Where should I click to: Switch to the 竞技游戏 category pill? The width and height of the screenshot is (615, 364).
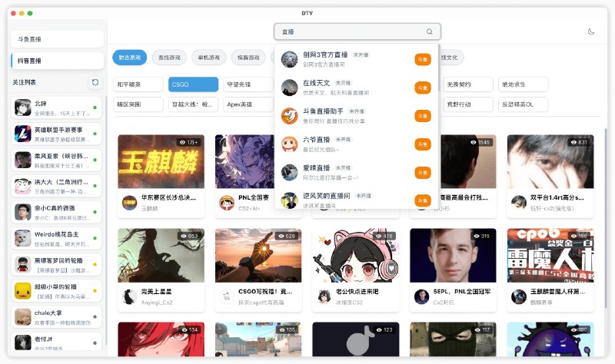tap(169, 58)
